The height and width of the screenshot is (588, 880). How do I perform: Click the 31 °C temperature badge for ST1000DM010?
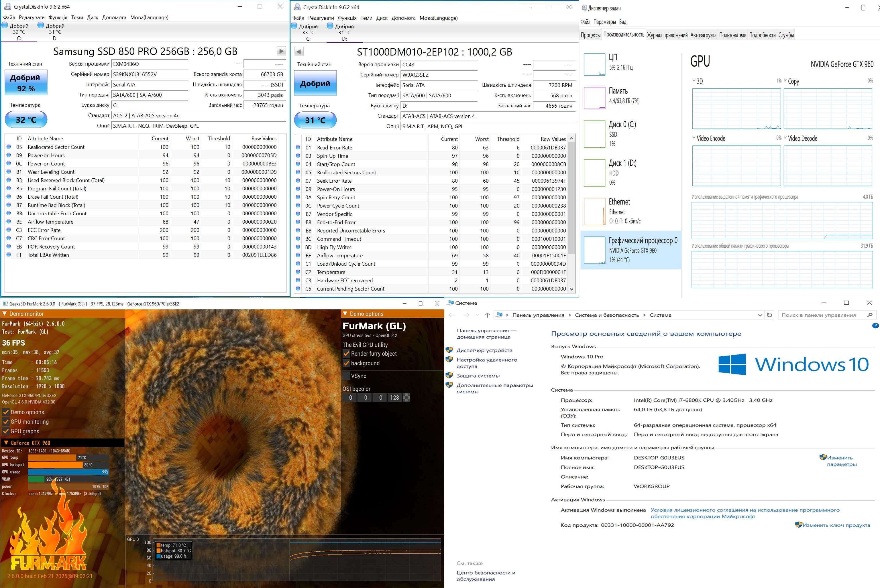(x=315, y=120)
